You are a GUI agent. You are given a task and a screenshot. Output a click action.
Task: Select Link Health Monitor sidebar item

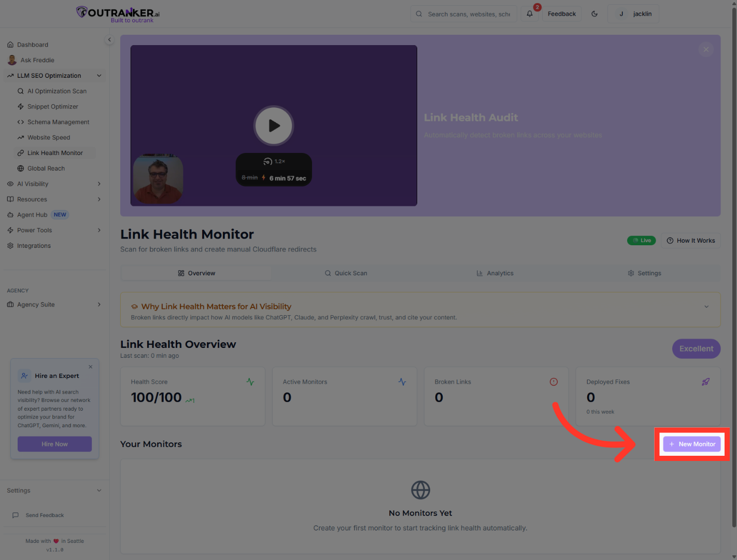55,153
